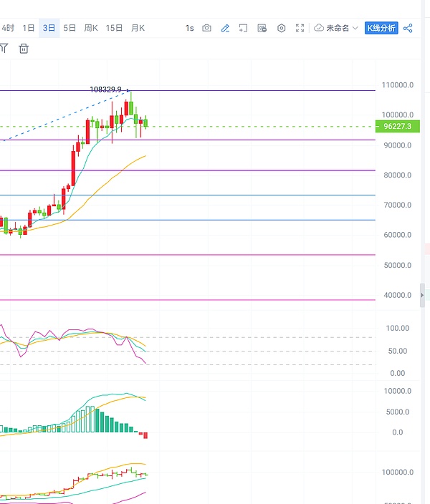Expand the collapsed right side panel arrow

pyautogui.click(x=421, y=295)
